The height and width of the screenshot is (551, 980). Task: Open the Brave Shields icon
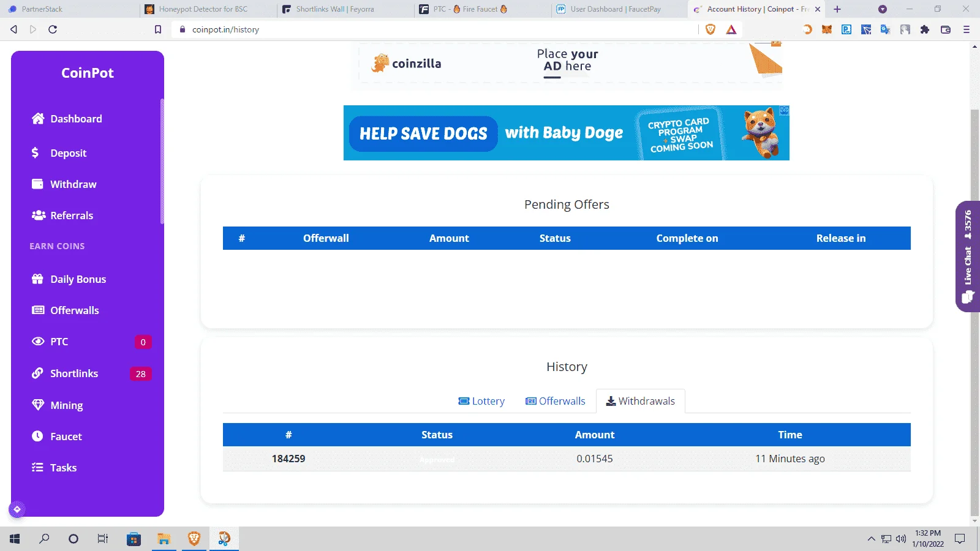pos(710,29)
